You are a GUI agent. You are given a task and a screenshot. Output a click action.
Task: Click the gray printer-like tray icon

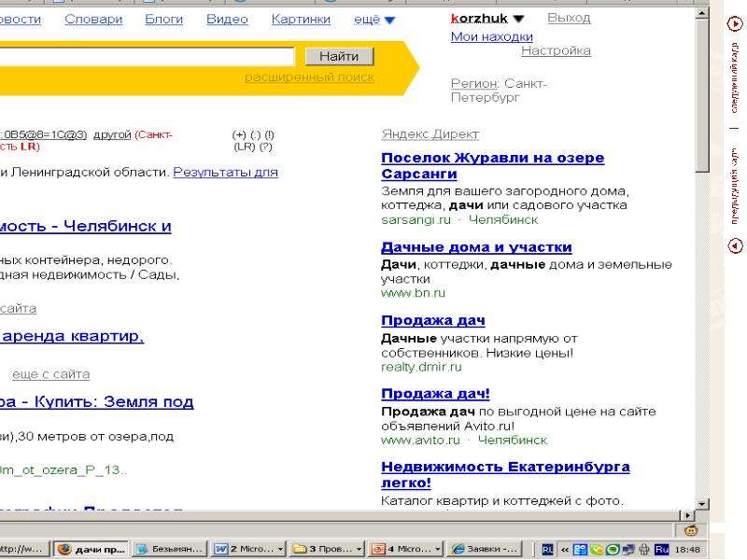click(x=644, y=550)
